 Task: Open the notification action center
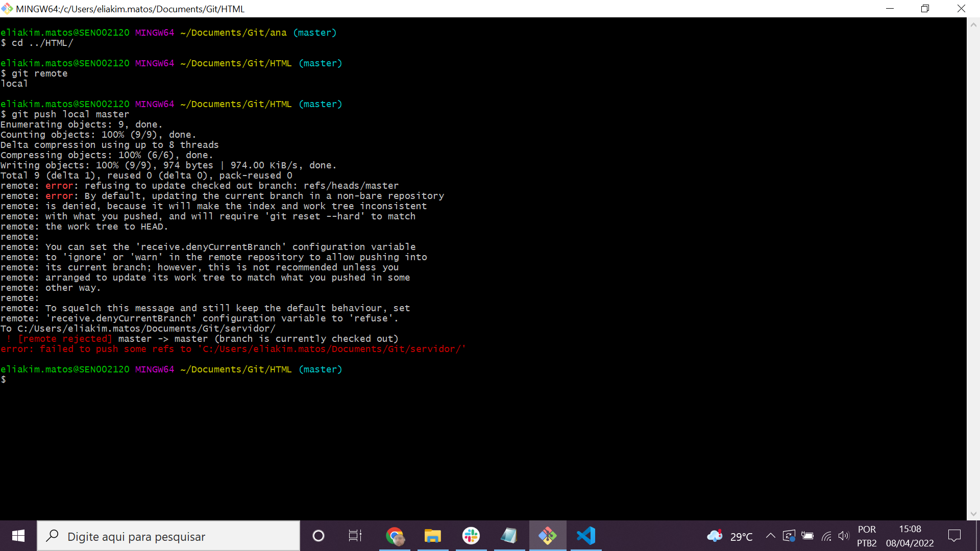(954, 536)
